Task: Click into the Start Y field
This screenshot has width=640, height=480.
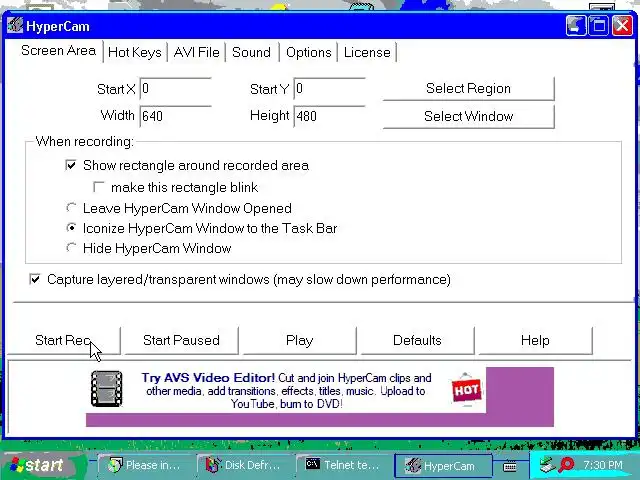Action: [329, 89]
